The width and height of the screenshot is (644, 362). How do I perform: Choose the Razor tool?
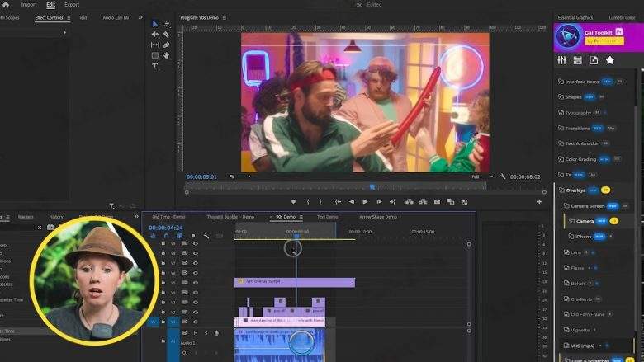click(x=166, y=35)
